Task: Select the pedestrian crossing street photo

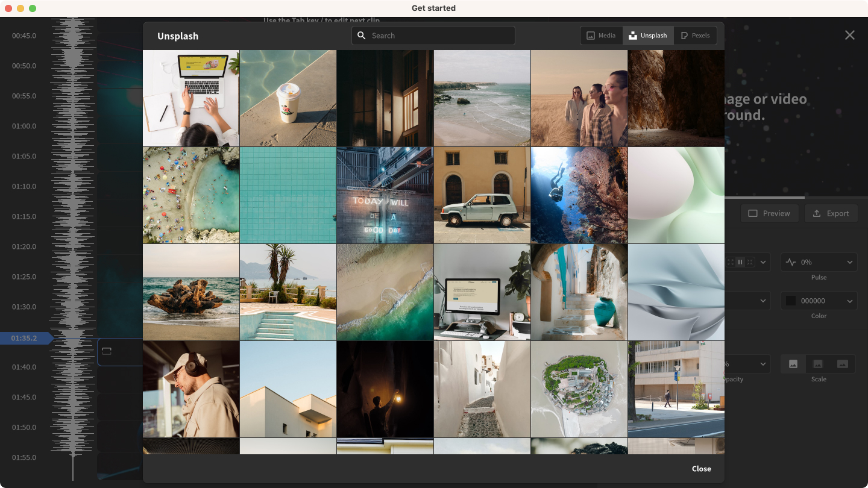Action: click(x=676, y=389)
